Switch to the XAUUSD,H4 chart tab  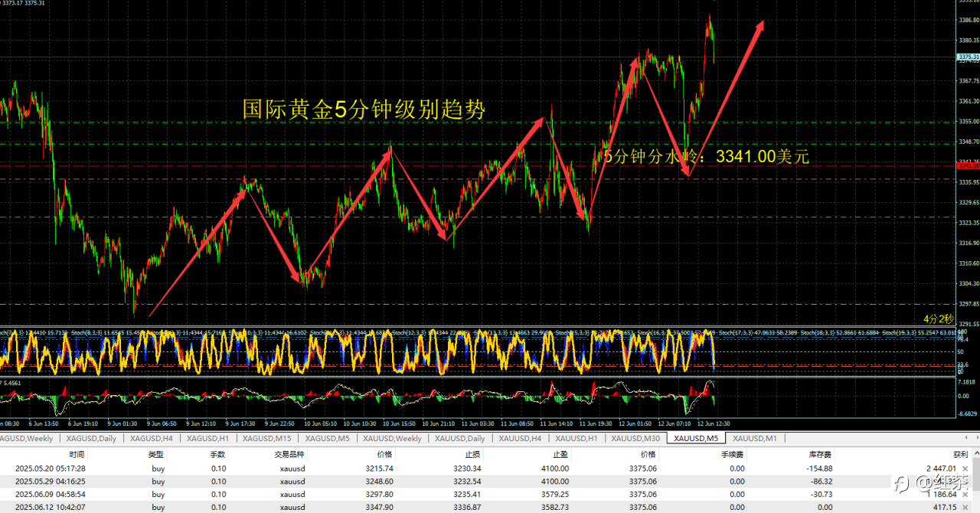521,439
